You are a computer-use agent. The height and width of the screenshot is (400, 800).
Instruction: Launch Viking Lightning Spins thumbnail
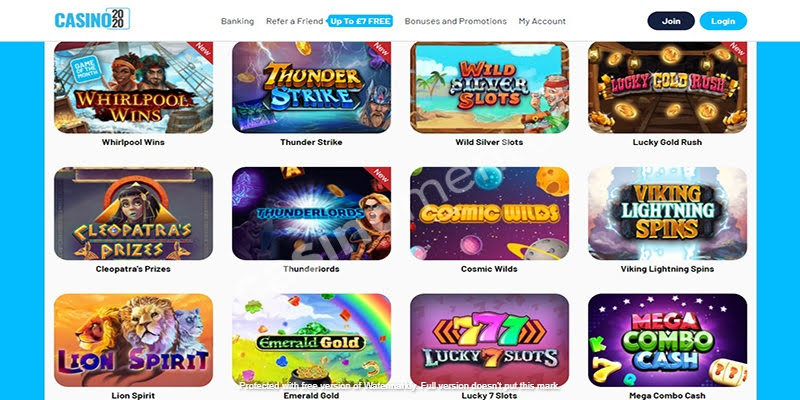click(x=667, y=213)
